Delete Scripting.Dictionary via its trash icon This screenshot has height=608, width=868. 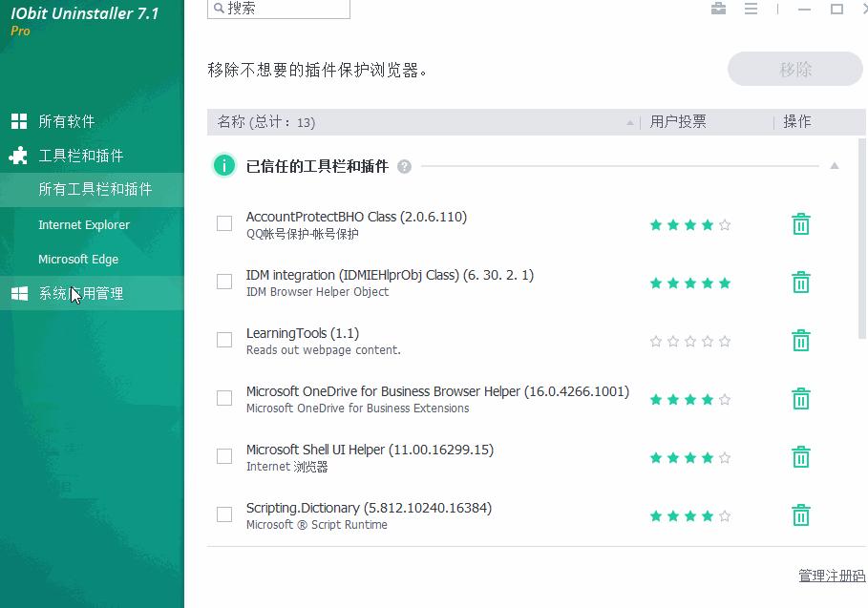tap(800, 514)
